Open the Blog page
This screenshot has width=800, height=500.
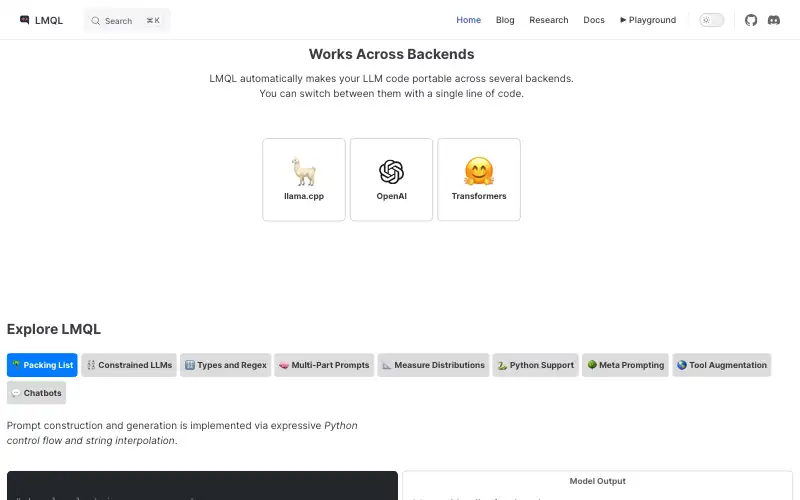point(505,20)
